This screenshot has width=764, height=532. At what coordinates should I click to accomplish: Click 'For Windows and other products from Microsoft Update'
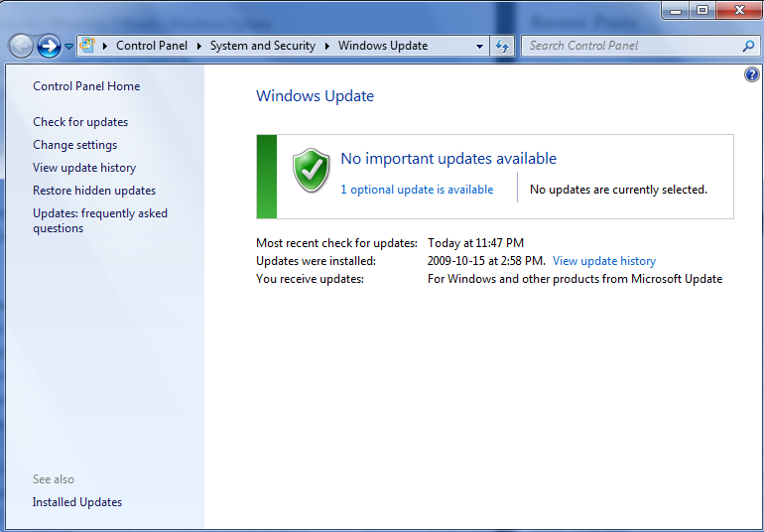click(x=574, y=279)
